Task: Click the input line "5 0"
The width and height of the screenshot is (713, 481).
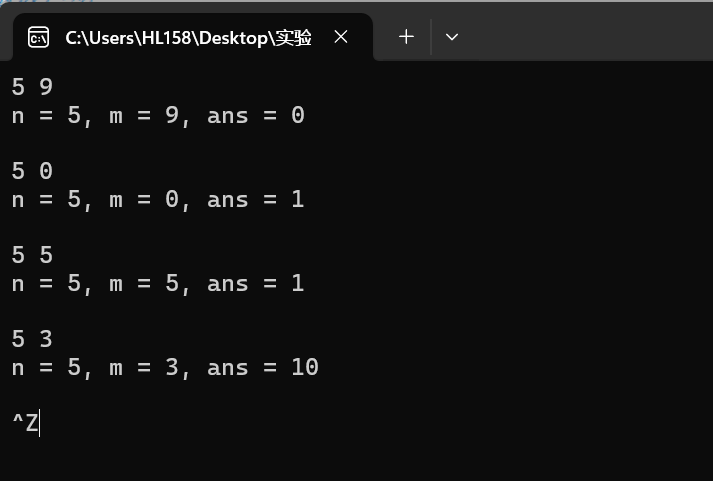Action: click(x=32, y=171)
